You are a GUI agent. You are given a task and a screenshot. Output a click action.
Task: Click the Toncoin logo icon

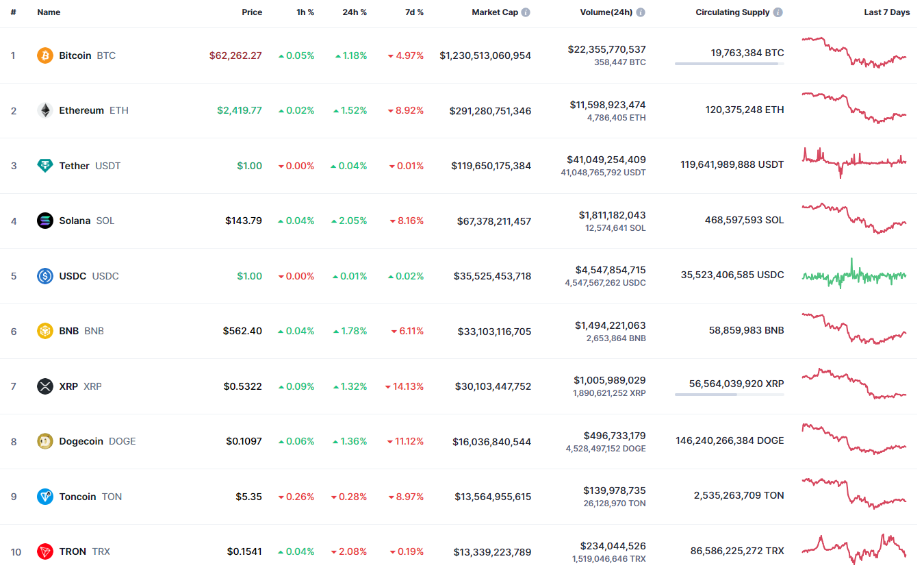(45, 497)
